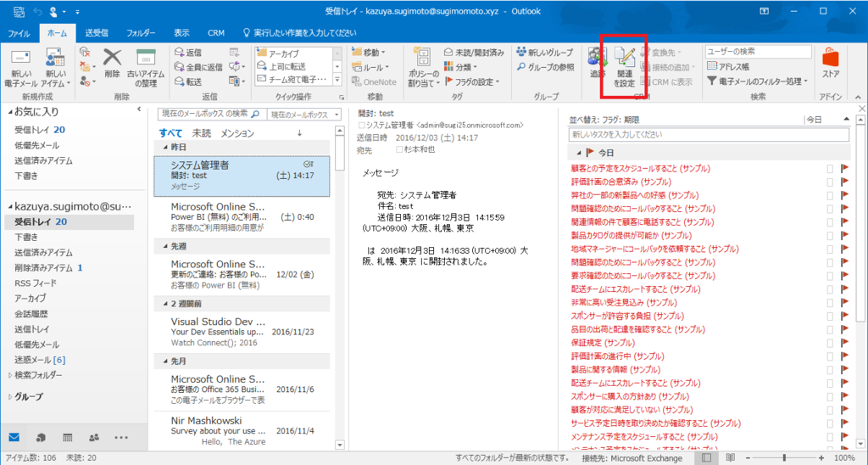Click zoom in plus button
The image size is (868, 465).
[x=821, y=458]
